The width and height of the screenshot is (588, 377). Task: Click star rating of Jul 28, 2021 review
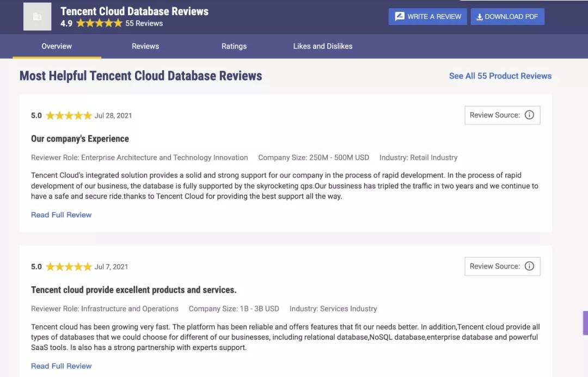69,115
